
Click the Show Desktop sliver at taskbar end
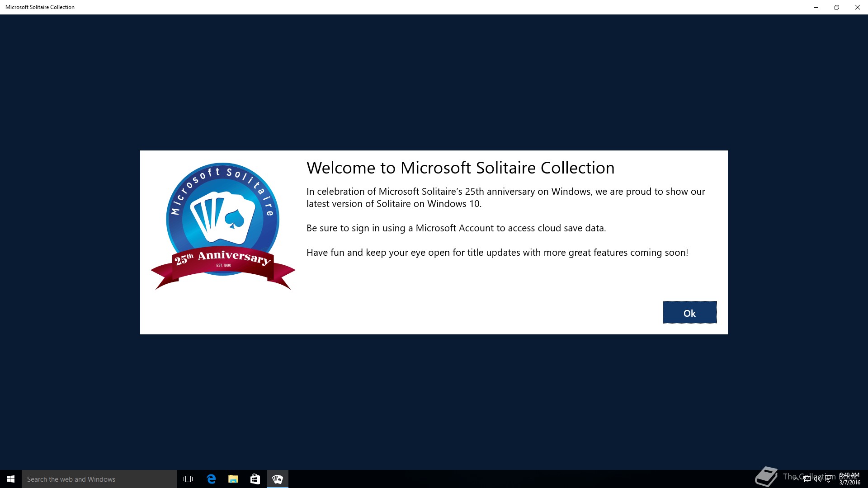pos(866,479)
